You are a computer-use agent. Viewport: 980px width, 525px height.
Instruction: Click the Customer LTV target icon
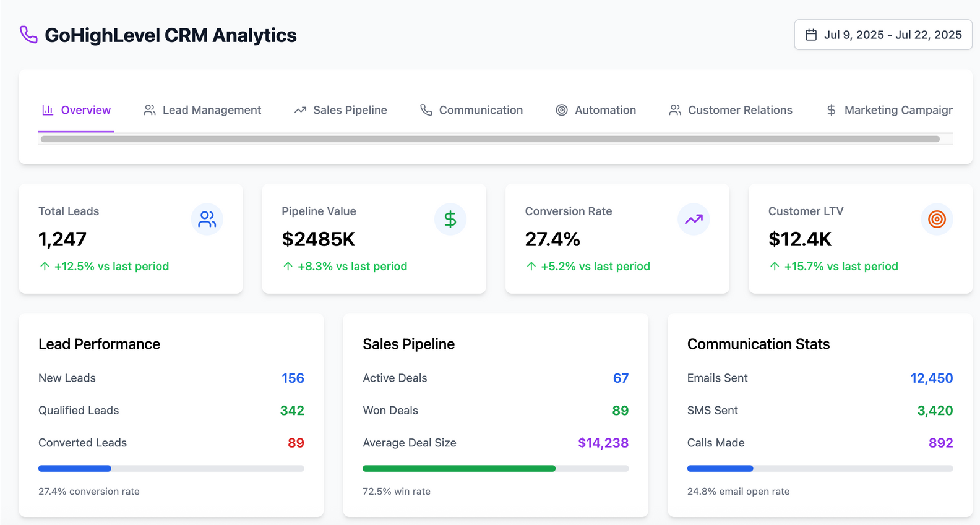click(937, 220)
